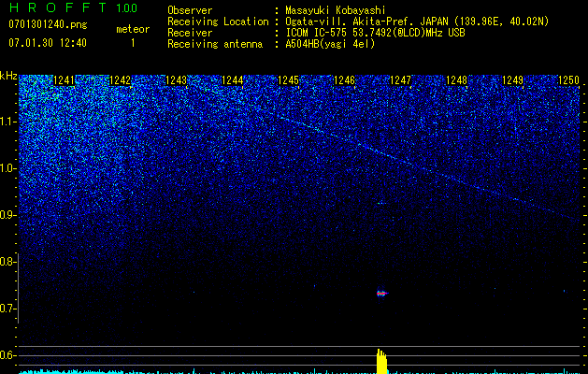Click the Receiver field label
Screen dimensions: 588x374
(x=190, y=33)
